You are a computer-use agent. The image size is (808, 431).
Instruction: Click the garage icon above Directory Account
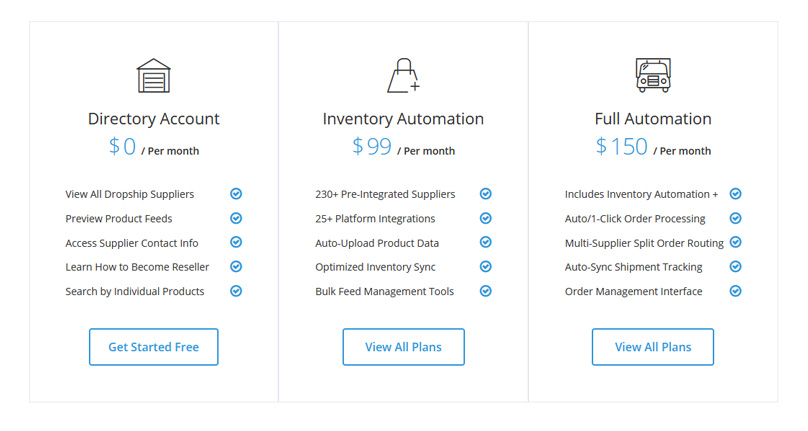point(153,76)
